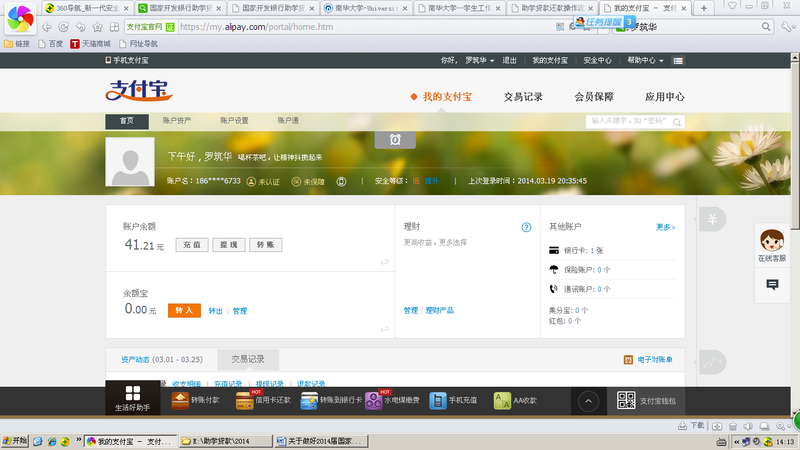Open the 转账付款 transfer payment icon

[x=180, y=401]
